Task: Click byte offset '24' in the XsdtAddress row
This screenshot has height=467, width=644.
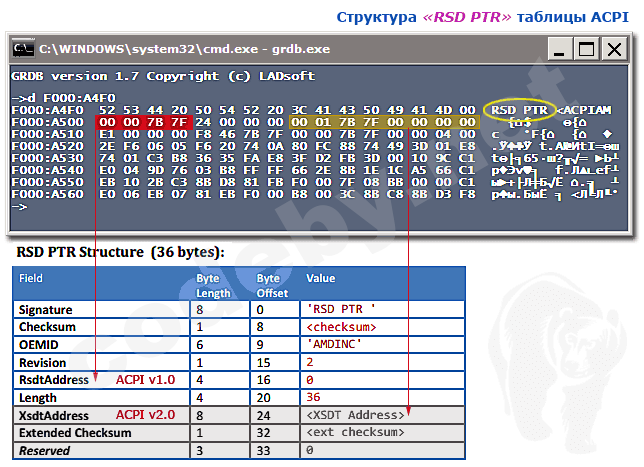Action: point(264,416)
